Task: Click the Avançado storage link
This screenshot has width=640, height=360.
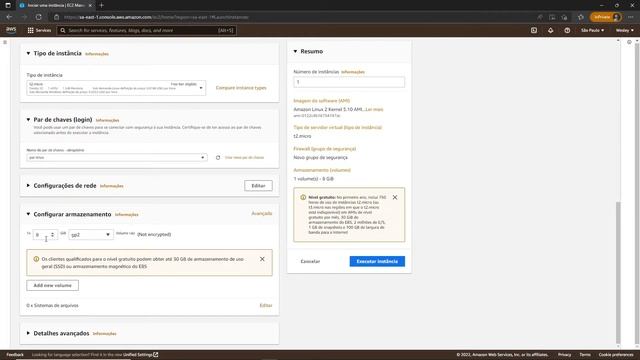Action: tap(262, 213)
